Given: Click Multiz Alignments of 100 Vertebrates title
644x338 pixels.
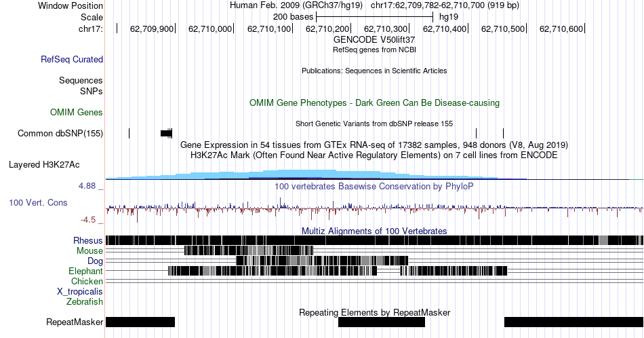Looking at the screenshot, I should 374,231.
